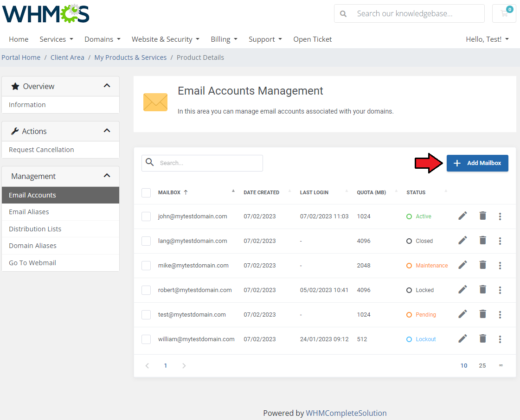The height and width of the screenshot is (420, 520).
Task: Edit william@mytestdomain.com with the pencil icon
Action: pos(462,339)
